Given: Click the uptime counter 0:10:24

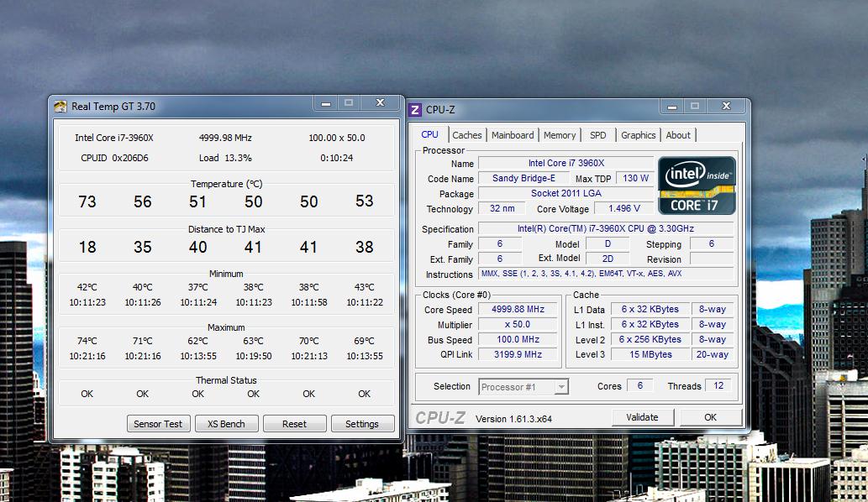Looking at the screenshot, I should (337, 158).
